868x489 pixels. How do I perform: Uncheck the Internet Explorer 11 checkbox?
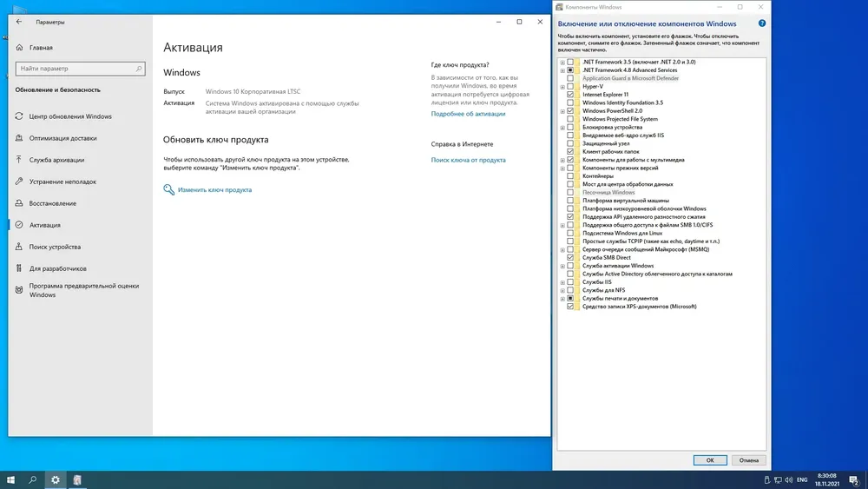[x=570, y=95]
